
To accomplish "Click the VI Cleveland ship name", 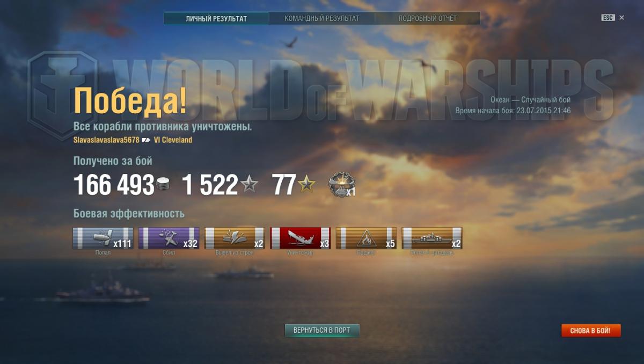I will click(x=173, y=140).
